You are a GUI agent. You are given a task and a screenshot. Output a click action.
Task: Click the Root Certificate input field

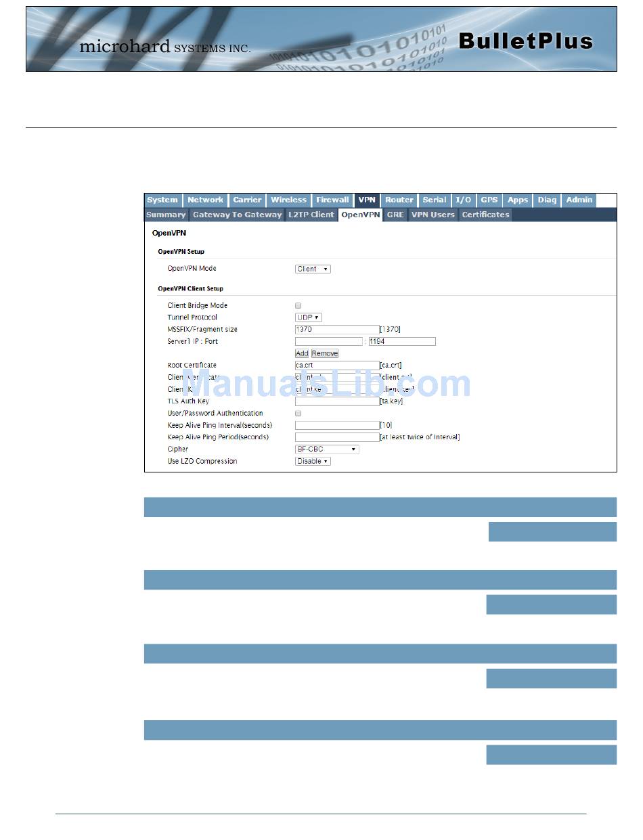[337, 366]
